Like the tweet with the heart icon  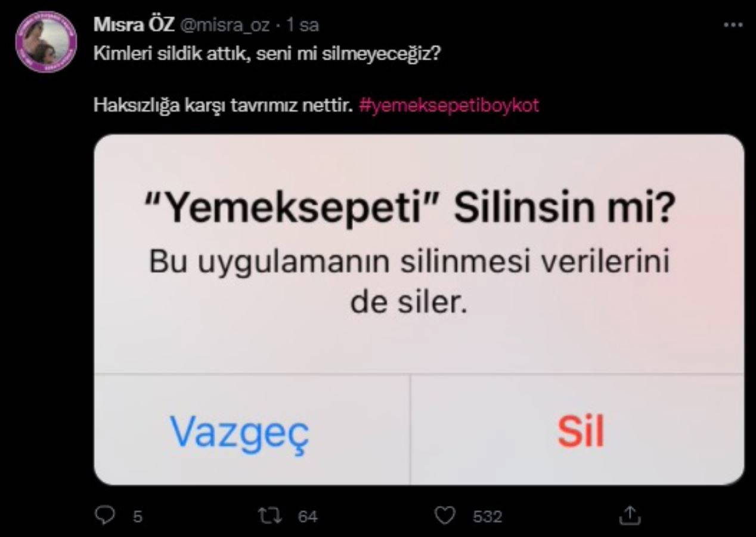point(445,516)
